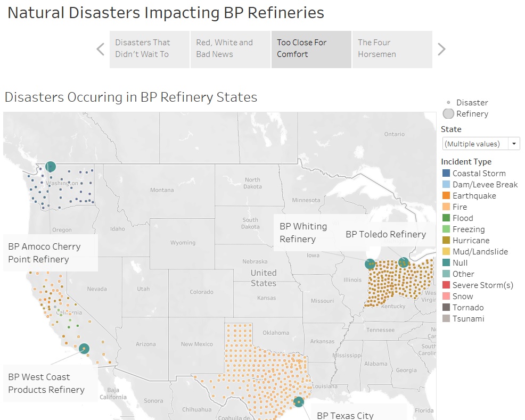Open the State filter dropdown arrow
525x420 pixels.
click(x=514, y=144)
